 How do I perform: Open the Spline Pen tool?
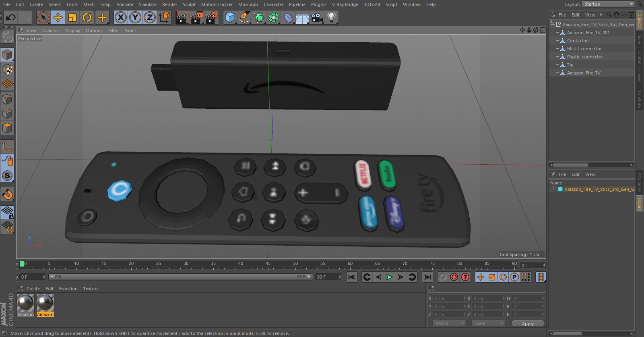tap(244, 17)
